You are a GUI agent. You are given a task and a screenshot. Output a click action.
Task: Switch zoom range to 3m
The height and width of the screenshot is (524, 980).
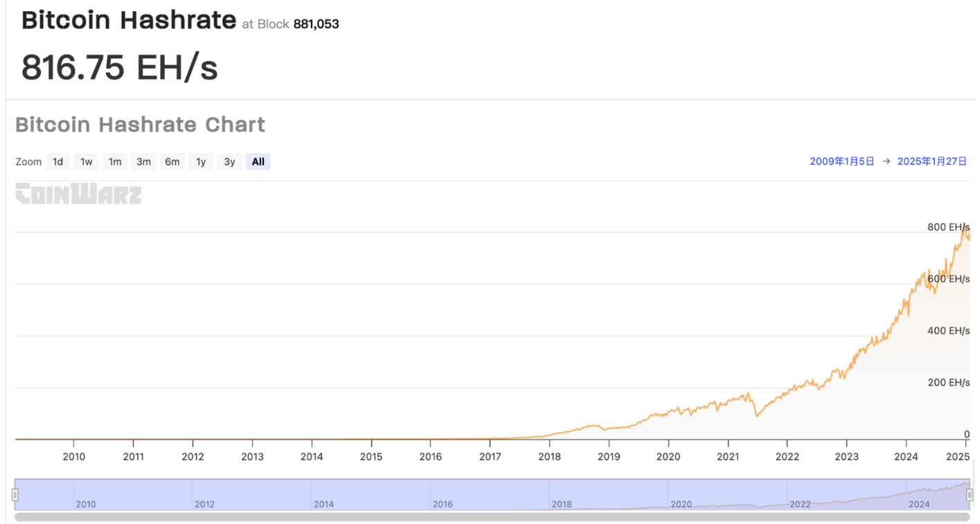(x=143, y=162)
